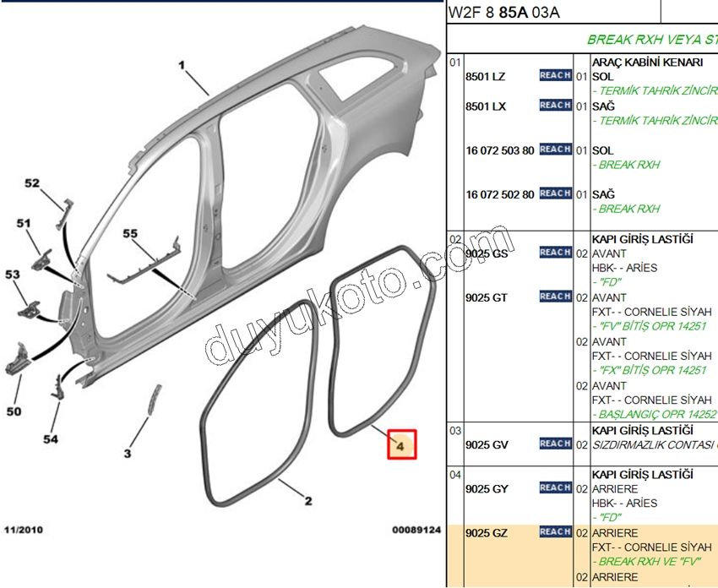Click the REACH badge beside 9025 GT
718x588 pixels.
tap(555, 297)
